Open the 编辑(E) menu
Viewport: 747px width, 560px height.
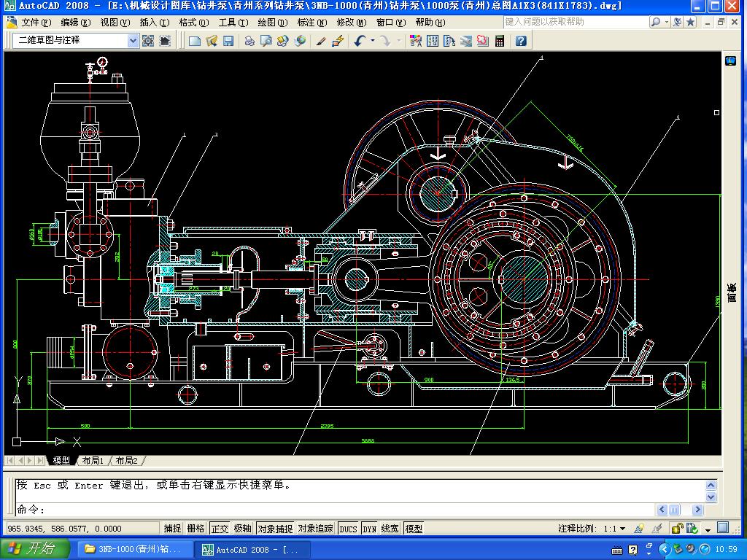(76, 23)
